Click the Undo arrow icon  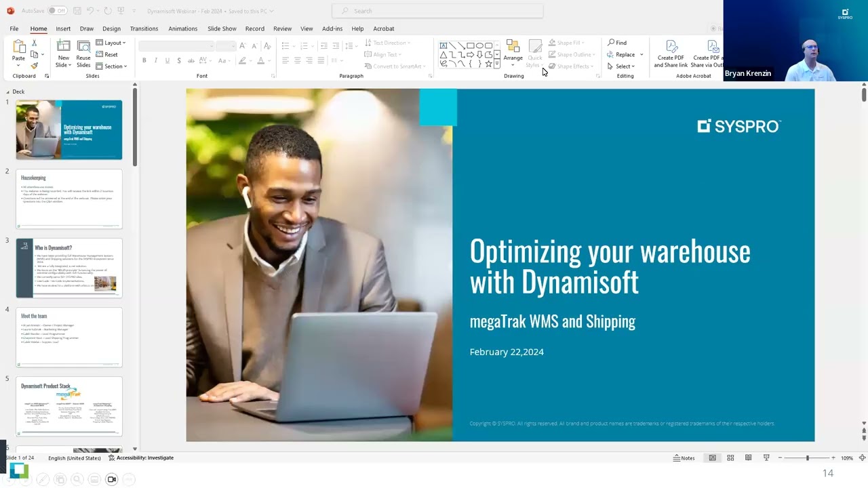[x=90, y=11]
